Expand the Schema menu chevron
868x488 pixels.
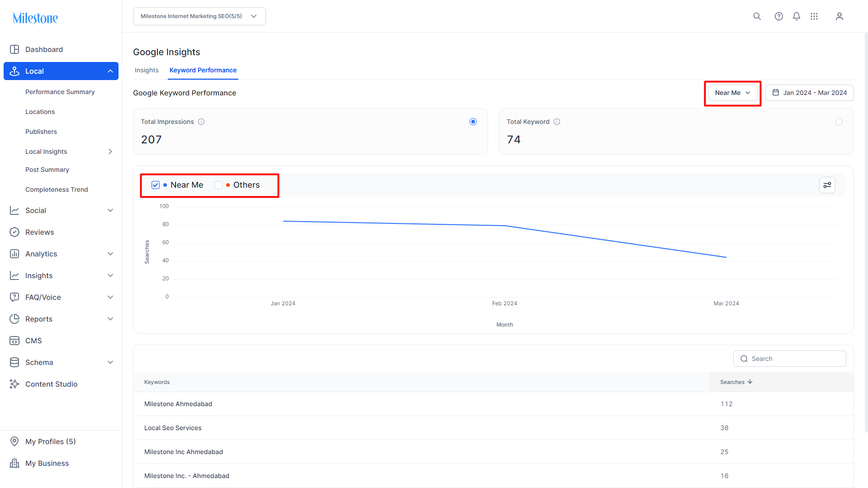tap(110, 362)
